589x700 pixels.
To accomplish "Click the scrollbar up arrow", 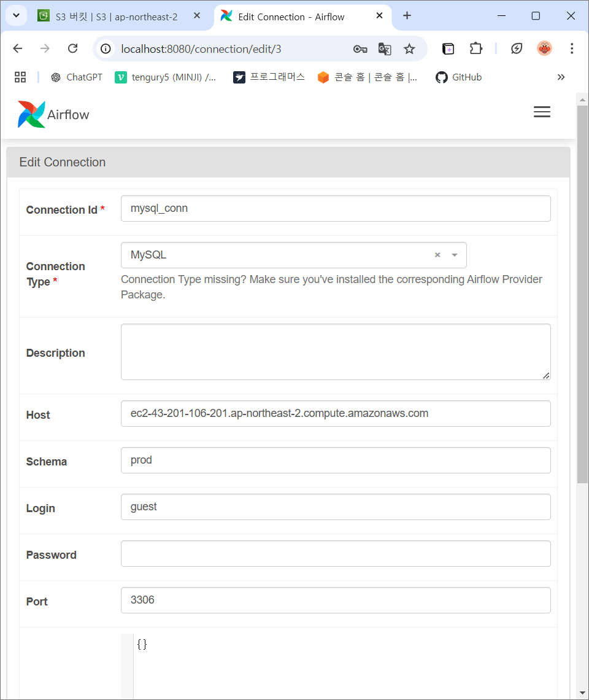I will click(582, 99).
